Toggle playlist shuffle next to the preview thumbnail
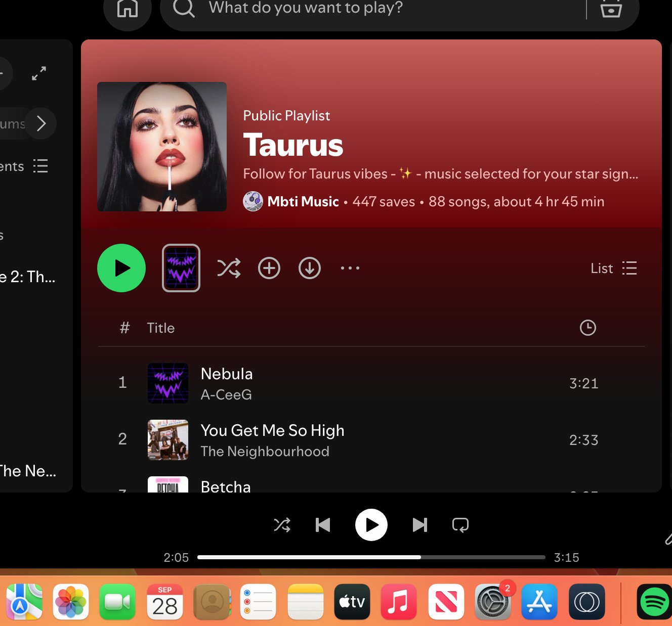The width and height of the screenshot is (672, 626). point(229,268)
